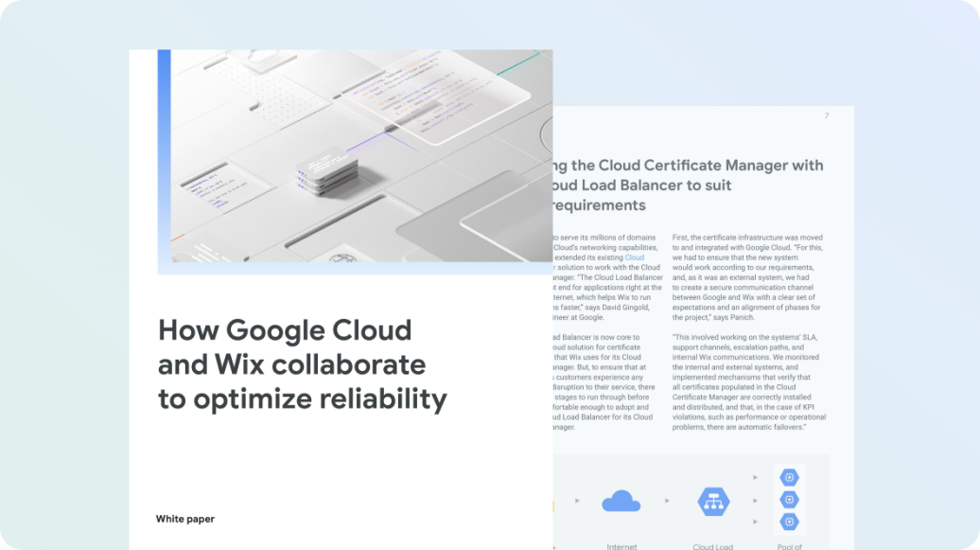
Task: Open the blue "Cloud" hyperlink in the article
Action: [x=634, y=257]
